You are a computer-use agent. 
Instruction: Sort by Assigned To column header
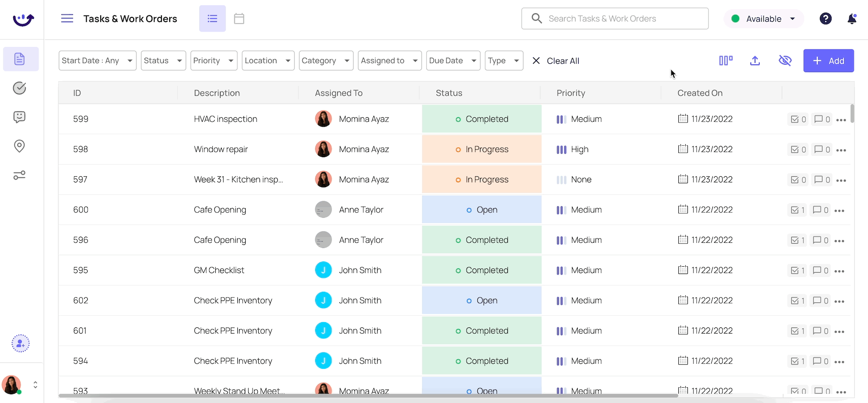coord(339,93)
